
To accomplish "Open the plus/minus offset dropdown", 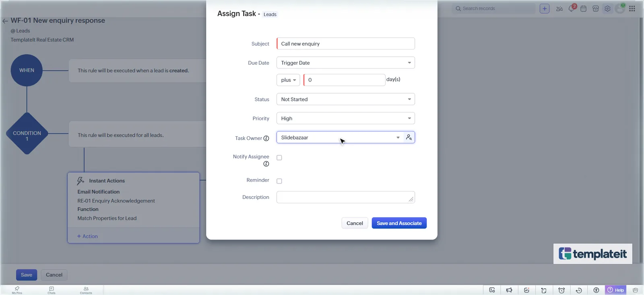I will tap(288, 80).
